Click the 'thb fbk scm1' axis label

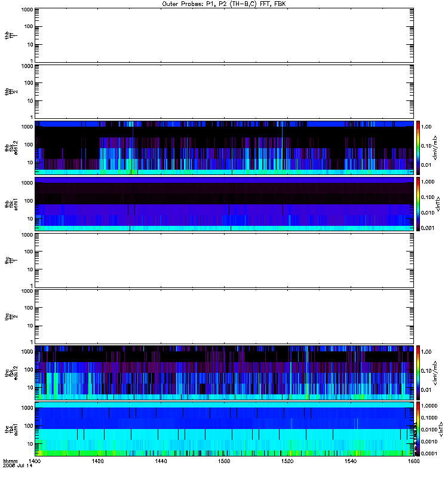point(11,204)
